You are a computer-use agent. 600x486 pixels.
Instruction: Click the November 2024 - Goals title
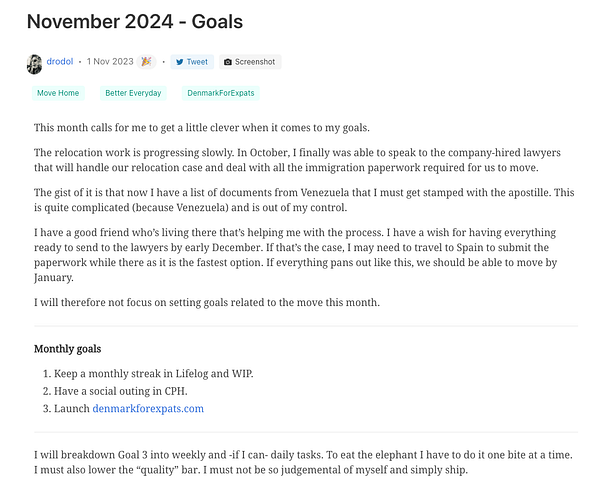pos(134,21)
